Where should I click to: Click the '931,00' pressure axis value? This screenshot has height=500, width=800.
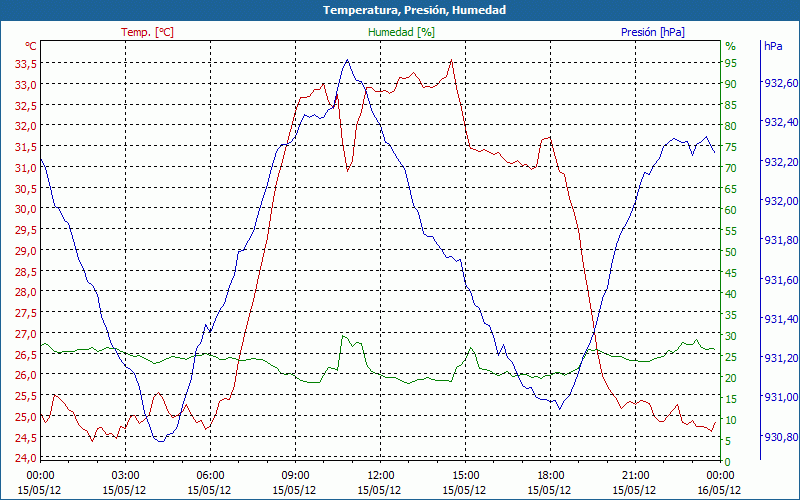779,397
